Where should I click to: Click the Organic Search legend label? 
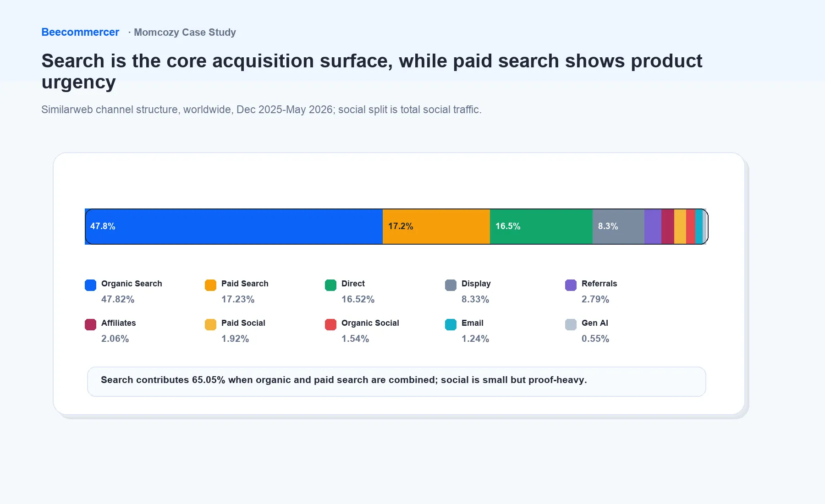[132, 284]
